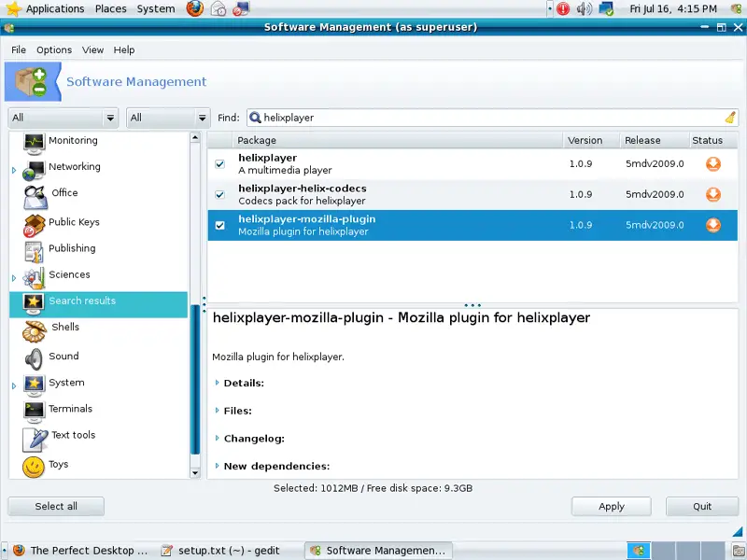This screenshot has width=747, height=560.
Task: Sort by the Release column header
Action: pyautogui.click(x=655, y=140)
